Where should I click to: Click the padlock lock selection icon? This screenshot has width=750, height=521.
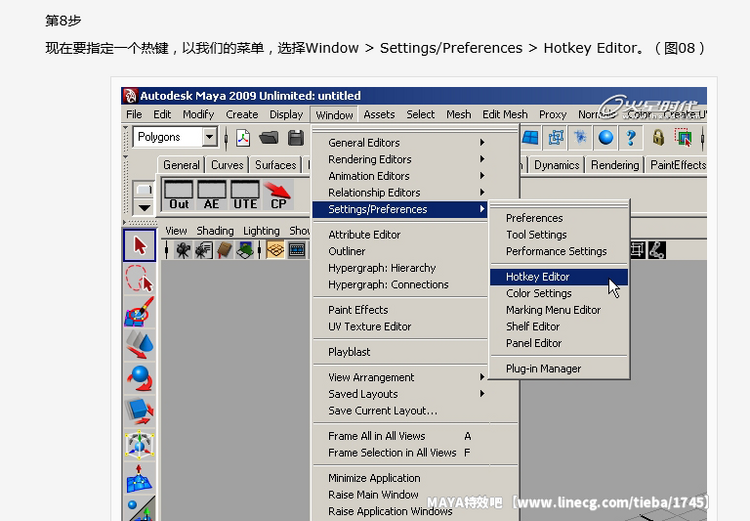click(x=658, y=138)
